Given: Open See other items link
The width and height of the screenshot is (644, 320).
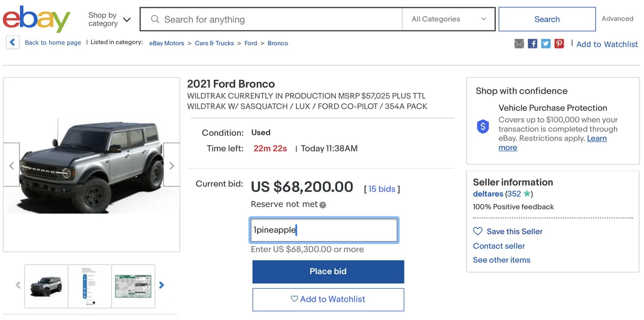Looking at the screenshot, I should point(501,260).
